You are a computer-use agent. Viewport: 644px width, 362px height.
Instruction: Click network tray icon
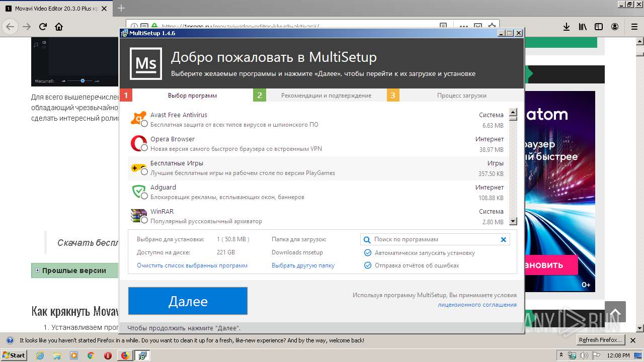(x=573, y=355)
